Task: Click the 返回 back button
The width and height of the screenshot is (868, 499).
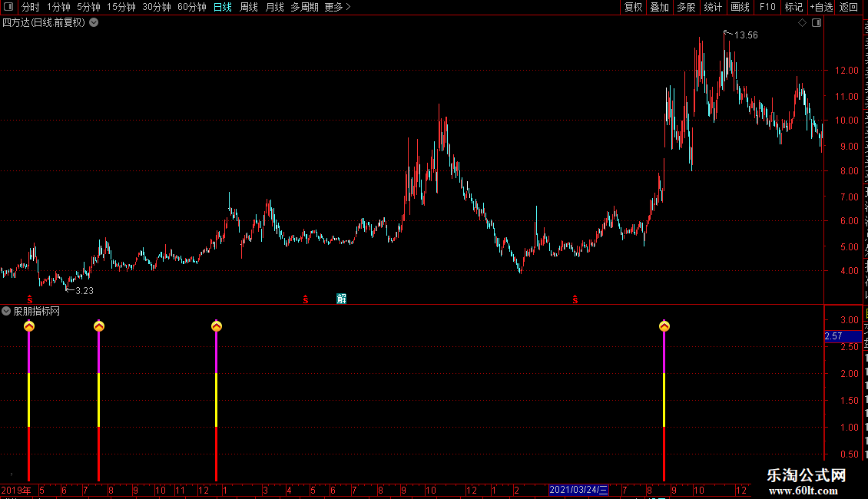Action: coord(848,7)
